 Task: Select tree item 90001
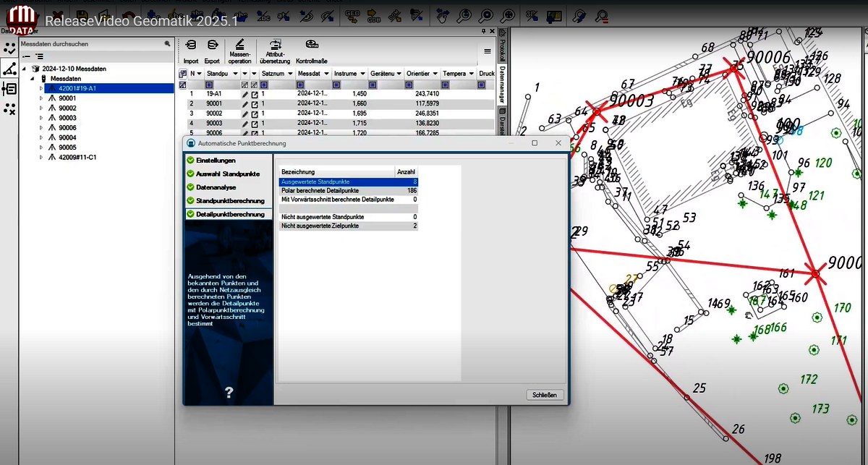(67, 98)
